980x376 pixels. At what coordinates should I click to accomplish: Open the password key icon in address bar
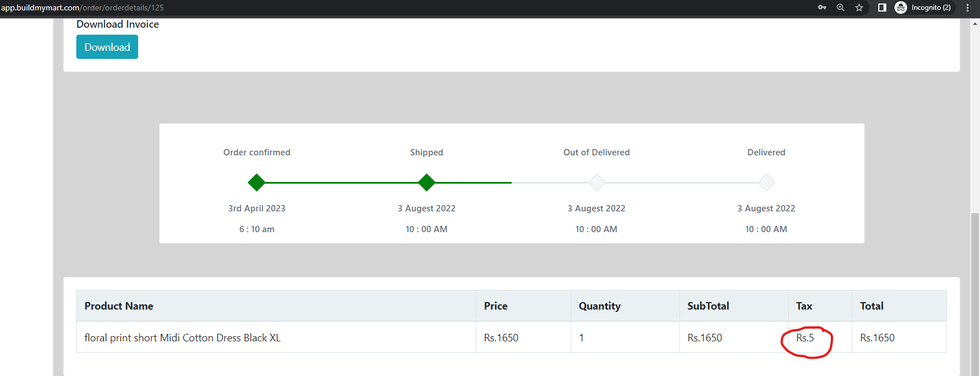tap(822, 8)
